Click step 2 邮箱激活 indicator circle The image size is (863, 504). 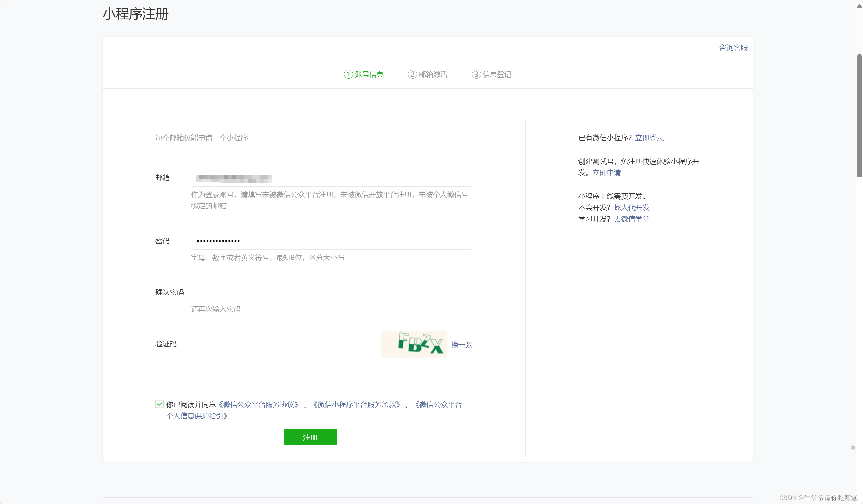(412, 74)
